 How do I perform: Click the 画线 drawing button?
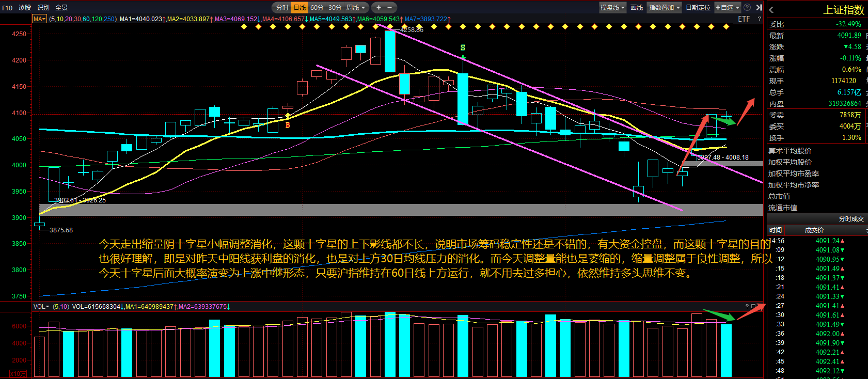click(637, 7)
